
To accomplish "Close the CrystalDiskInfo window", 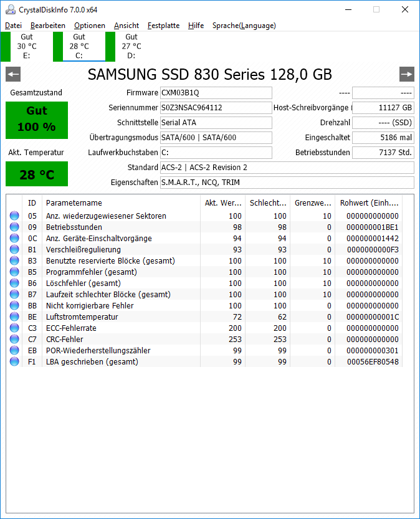I will [405, 9].
